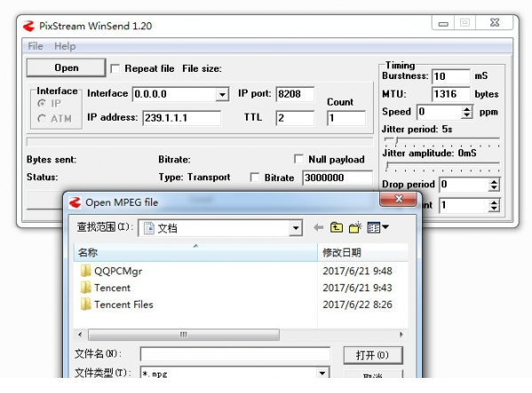Click the Open button in WinSend
The height and width of the screenshot is (393, 532).
click(x=66, y=67)
